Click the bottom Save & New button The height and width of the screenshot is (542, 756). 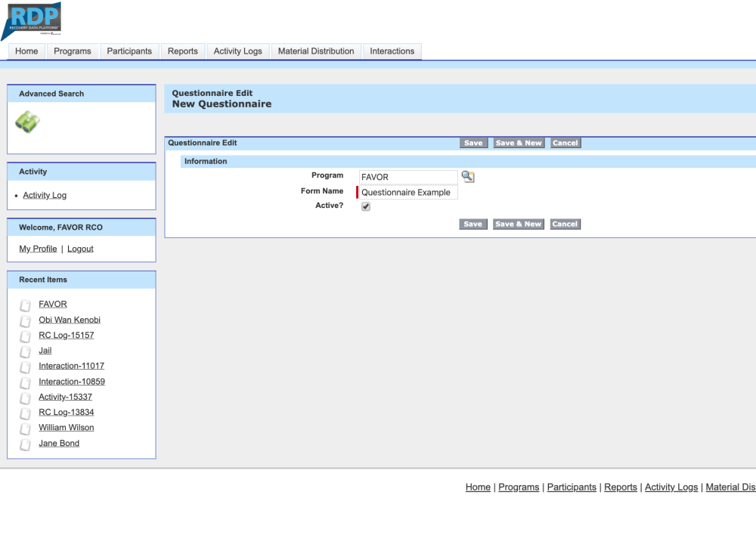click(519, 224)
